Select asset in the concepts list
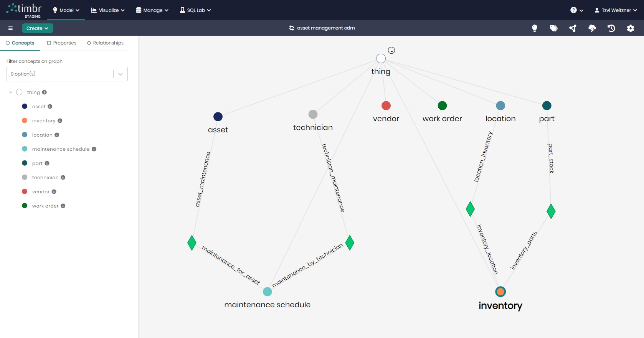This screenshot has height=338, width=644. [39, 107]
